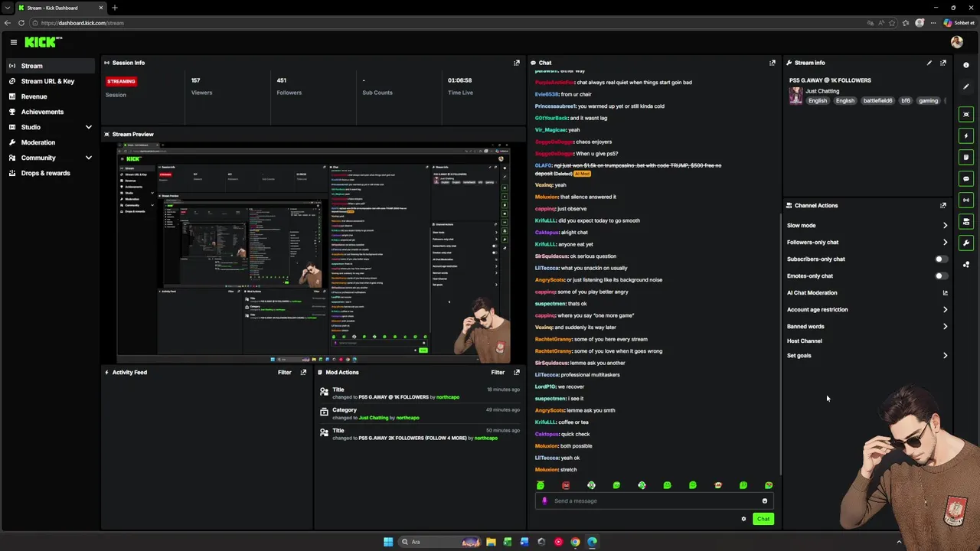Click the Stream Preview video thumbnail

pyautogui.click(x=313, y=253)
